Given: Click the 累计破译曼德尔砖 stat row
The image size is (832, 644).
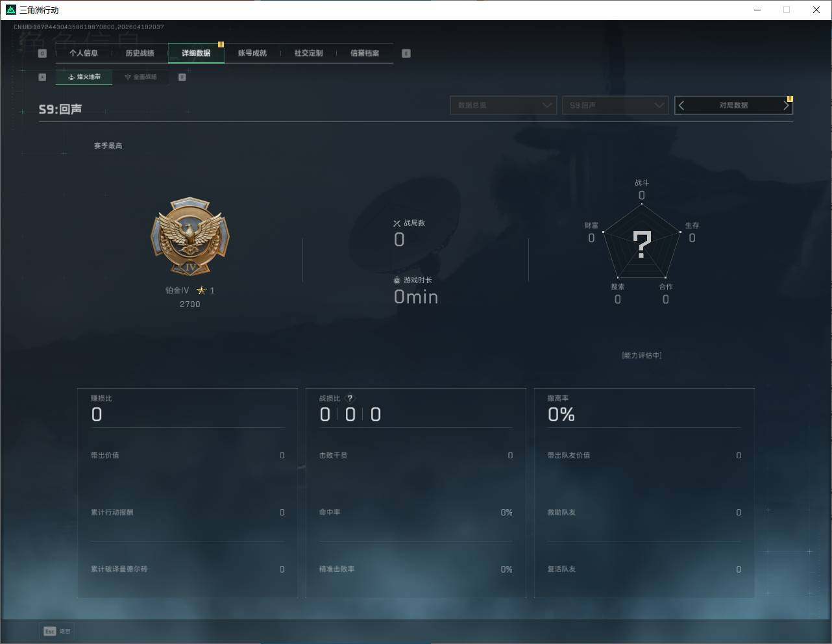Looking at the screenshot, I should tap(188, 569).
